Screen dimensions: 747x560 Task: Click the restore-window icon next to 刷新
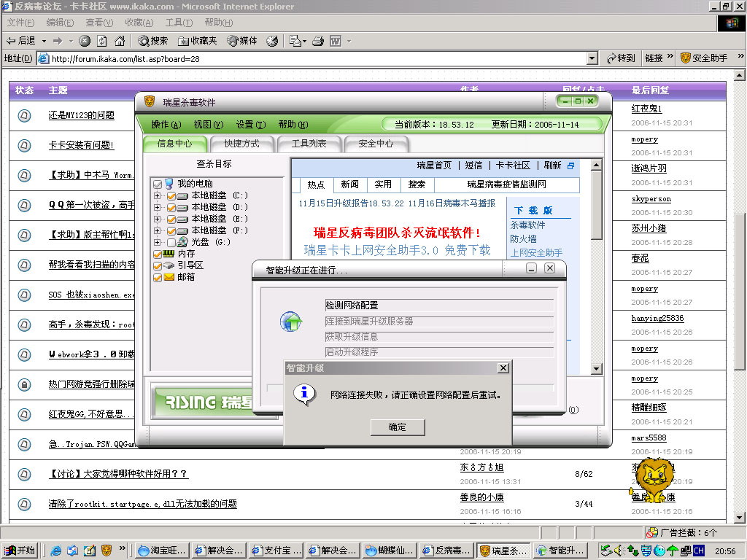click(x=570, y=166)
